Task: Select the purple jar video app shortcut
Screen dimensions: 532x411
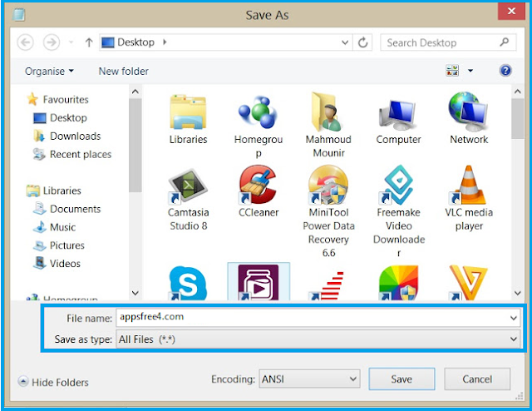Action: pos(259,283)
